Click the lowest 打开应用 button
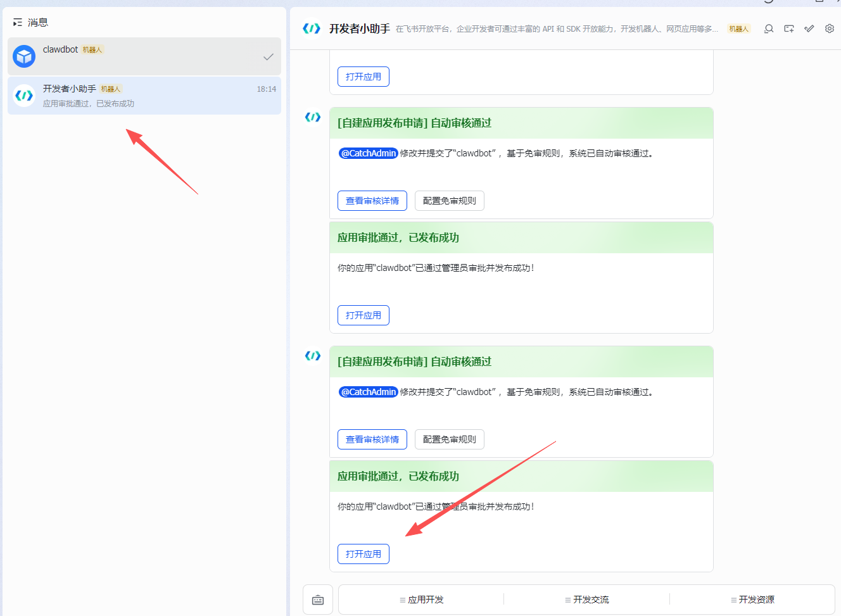Screen dimensions: 841x616 coord(363,553)
